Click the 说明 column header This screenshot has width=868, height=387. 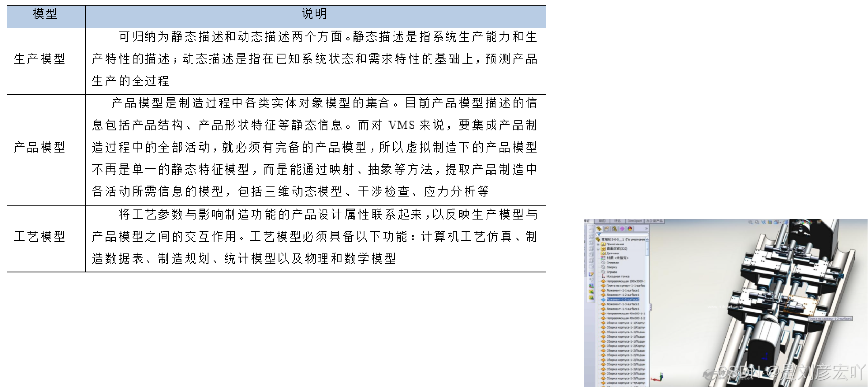click(315, 17)
